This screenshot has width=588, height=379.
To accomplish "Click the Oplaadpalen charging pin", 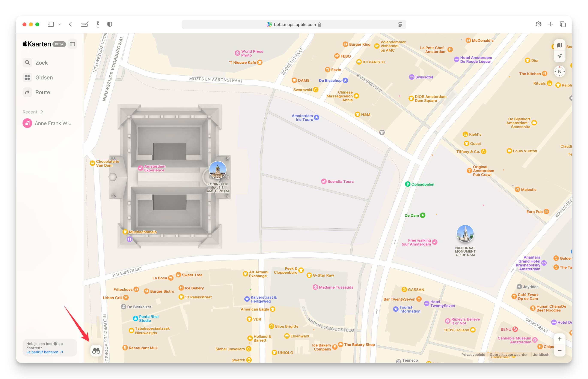I will click(x=407, y=184).
